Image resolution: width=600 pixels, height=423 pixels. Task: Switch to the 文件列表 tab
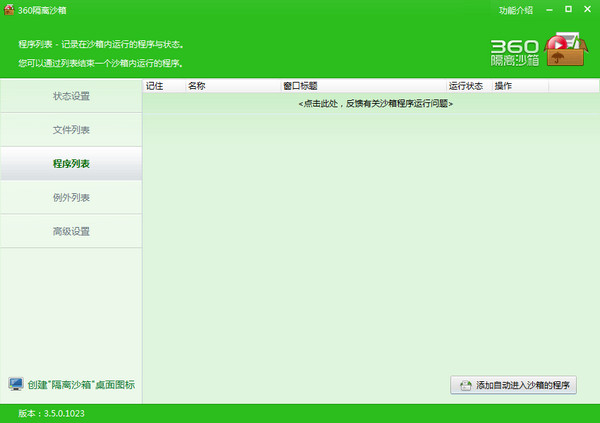click(x=71, y=130)
